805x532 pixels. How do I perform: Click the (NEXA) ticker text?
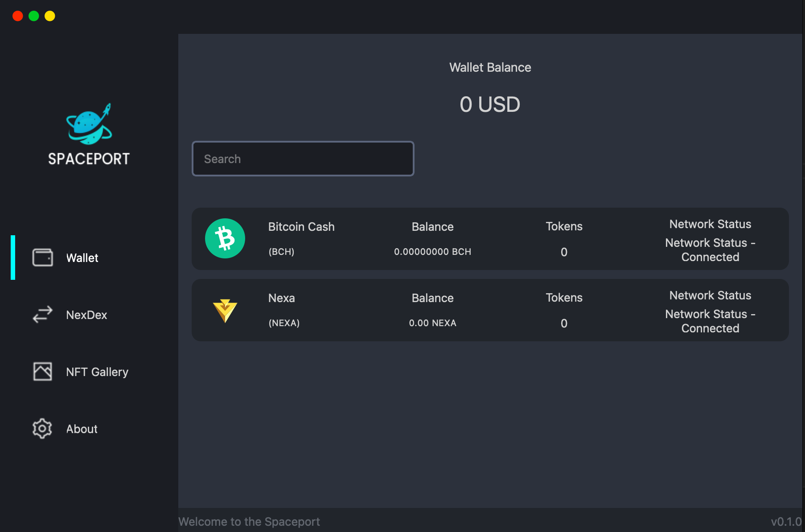click(284, 323)
